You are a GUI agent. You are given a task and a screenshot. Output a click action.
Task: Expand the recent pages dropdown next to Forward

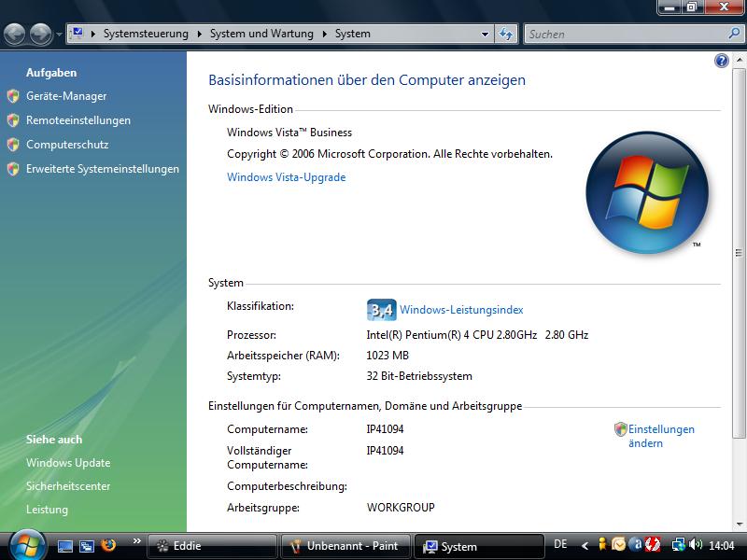coord(60,35)
